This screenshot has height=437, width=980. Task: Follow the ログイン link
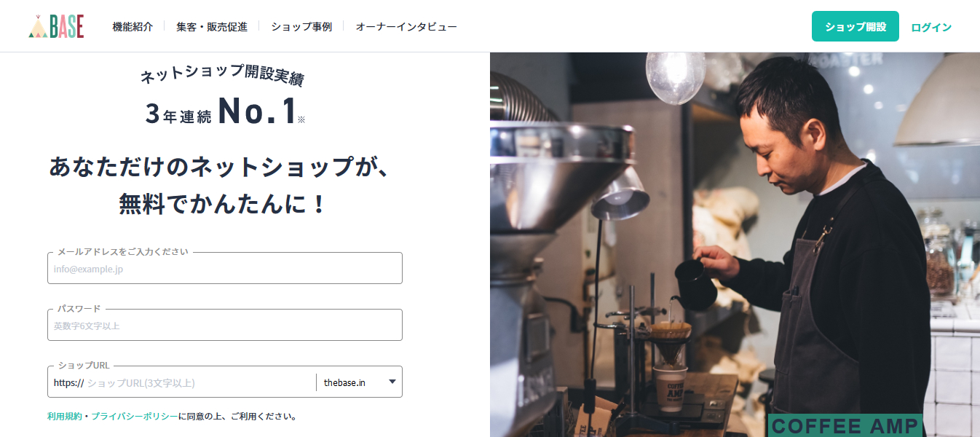coord(931,27)
